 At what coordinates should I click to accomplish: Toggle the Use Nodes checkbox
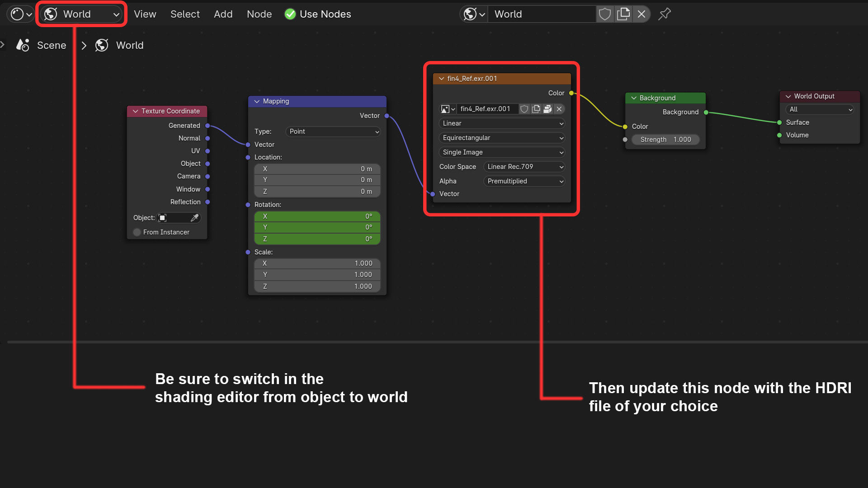click(x=290, y=14)
